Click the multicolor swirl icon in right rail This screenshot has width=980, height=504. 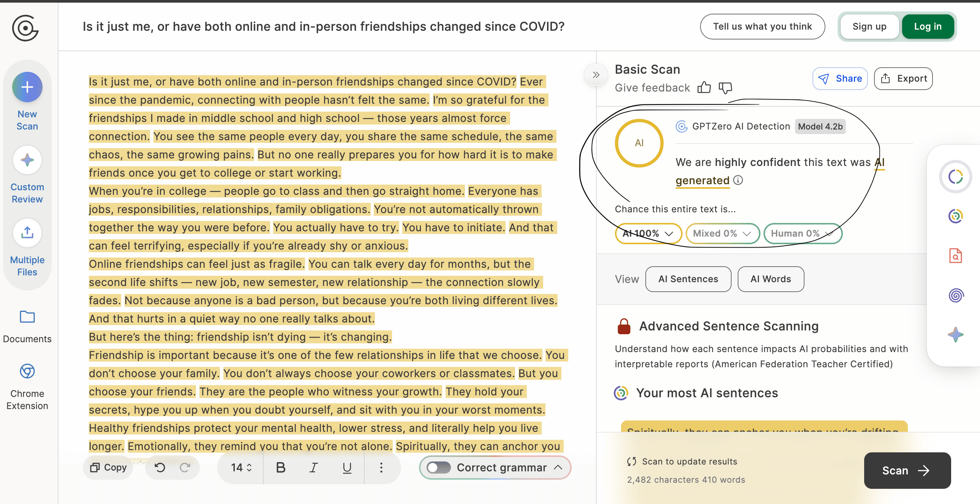(x=955, y=216)
